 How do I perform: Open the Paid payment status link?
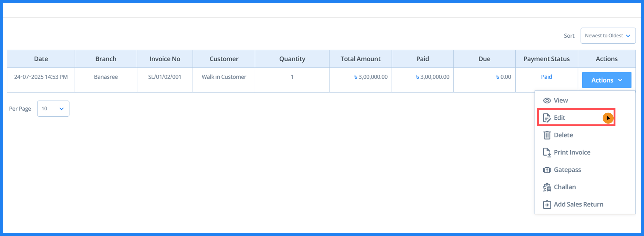click(x=546, y=77)
